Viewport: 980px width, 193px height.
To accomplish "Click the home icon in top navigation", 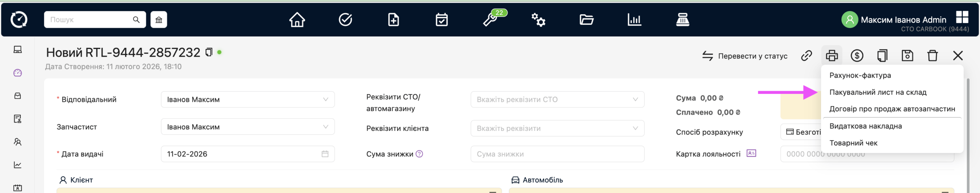I will pyautogui.click(x=297, y=20).
